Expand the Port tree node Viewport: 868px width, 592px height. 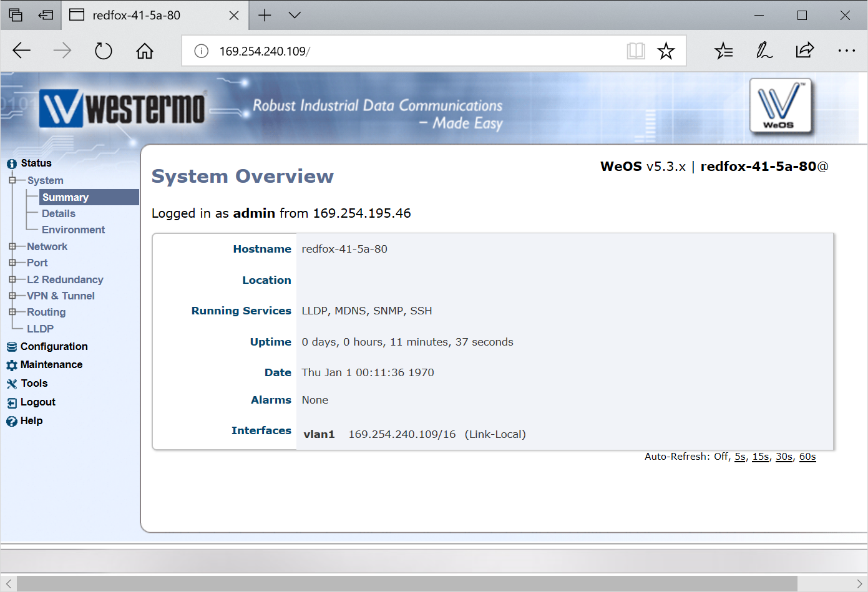coord(12,263)
